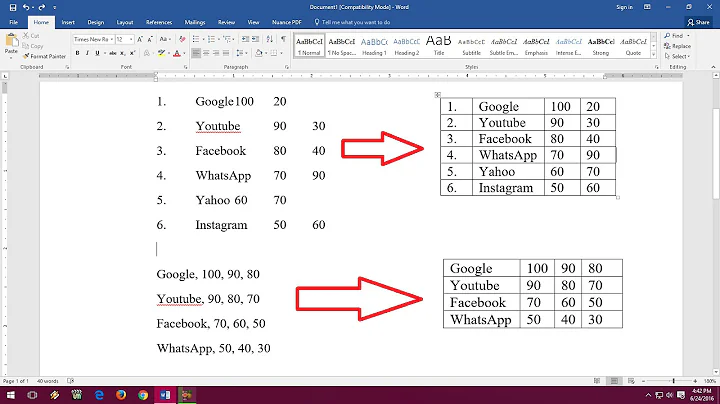Viewport: 720px width, 404px height.
Task: Select Align Left paragraph alignment
Action: [196, 53]
